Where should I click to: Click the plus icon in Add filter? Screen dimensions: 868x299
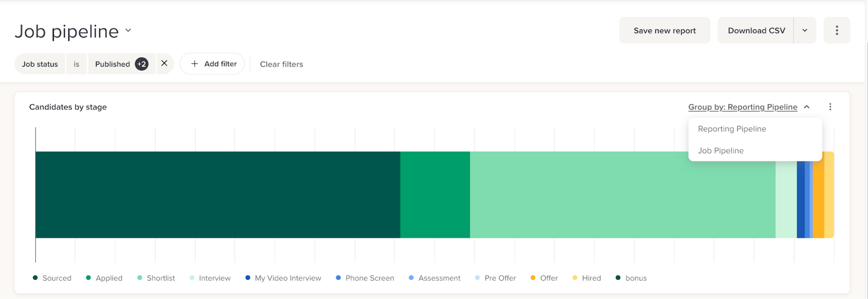tap(195, 64)
